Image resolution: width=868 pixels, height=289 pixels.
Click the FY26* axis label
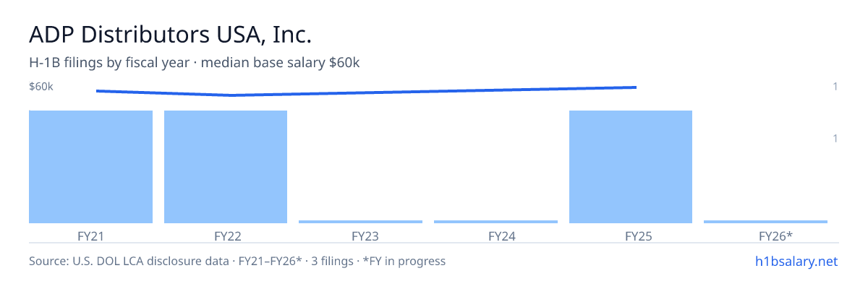pos(775,236)
